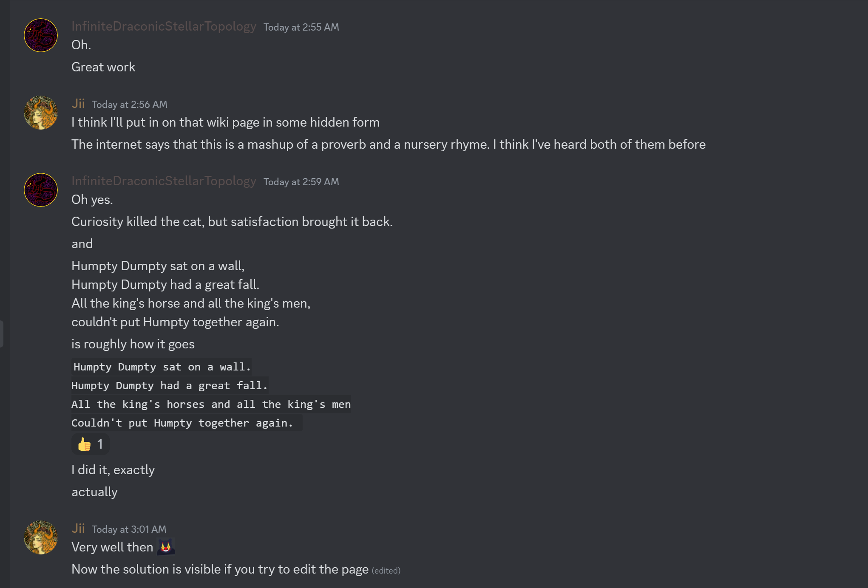Toggle the thumbs up reaction
Screen dimensions: 868x588
click(90, 444)
